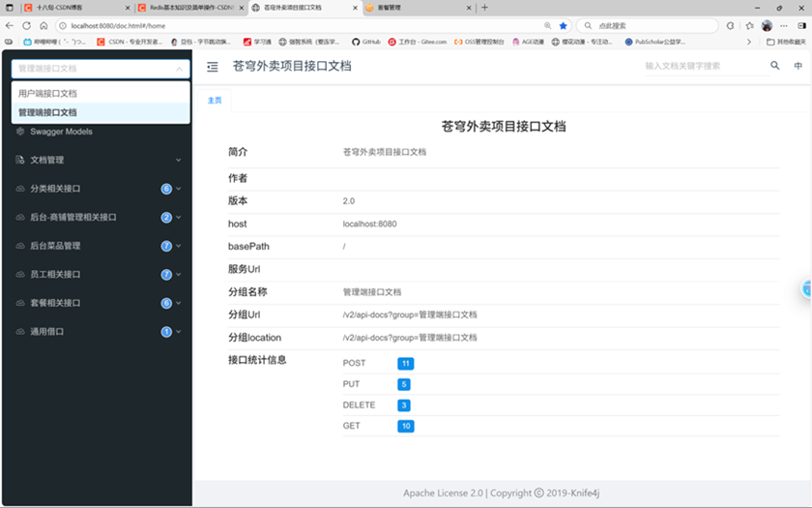Reload the page with the refresh icon
Screen dimensions: 812x508
pyautogui.click(x=26, y=25)
